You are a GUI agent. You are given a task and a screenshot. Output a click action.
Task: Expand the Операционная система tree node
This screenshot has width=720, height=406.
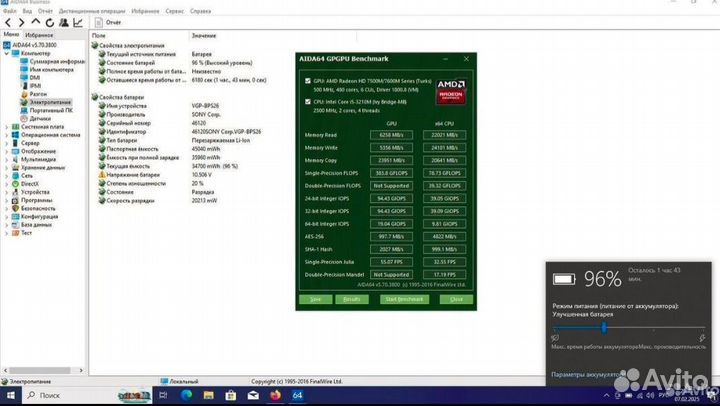6,135
